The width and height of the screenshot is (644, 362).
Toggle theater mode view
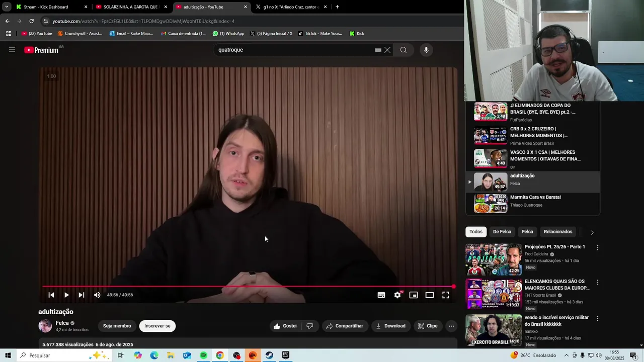click(x=430, y=295)
